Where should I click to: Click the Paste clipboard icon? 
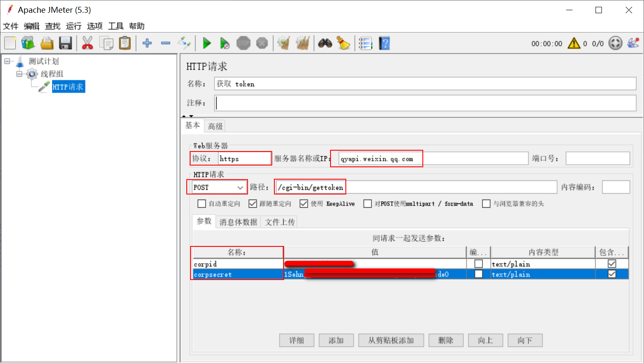coord(125,43)
